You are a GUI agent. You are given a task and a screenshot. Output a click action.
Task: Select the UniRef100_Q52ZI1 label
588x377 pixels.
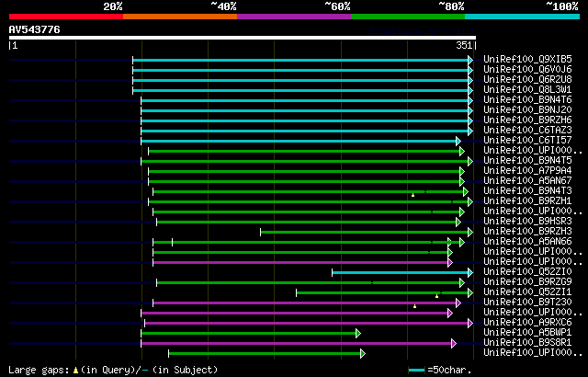pos(527,292)
